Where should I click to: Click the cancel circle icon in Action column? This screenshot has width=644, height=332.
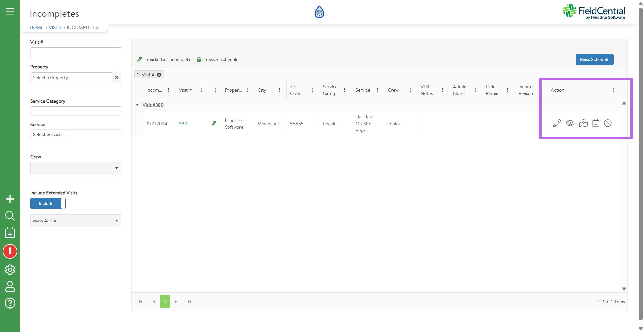(608, 123)
